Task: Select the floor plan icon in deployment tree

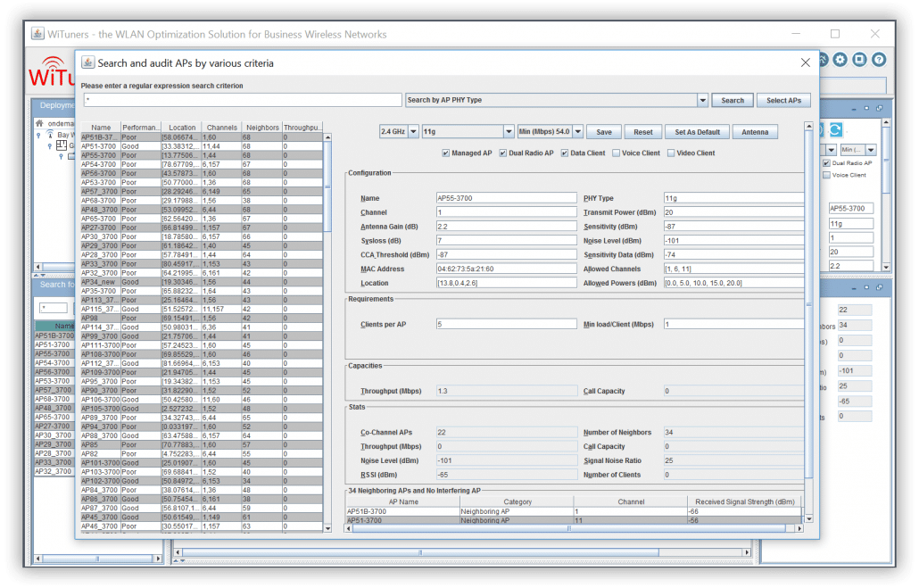Action: pos(61,145)
